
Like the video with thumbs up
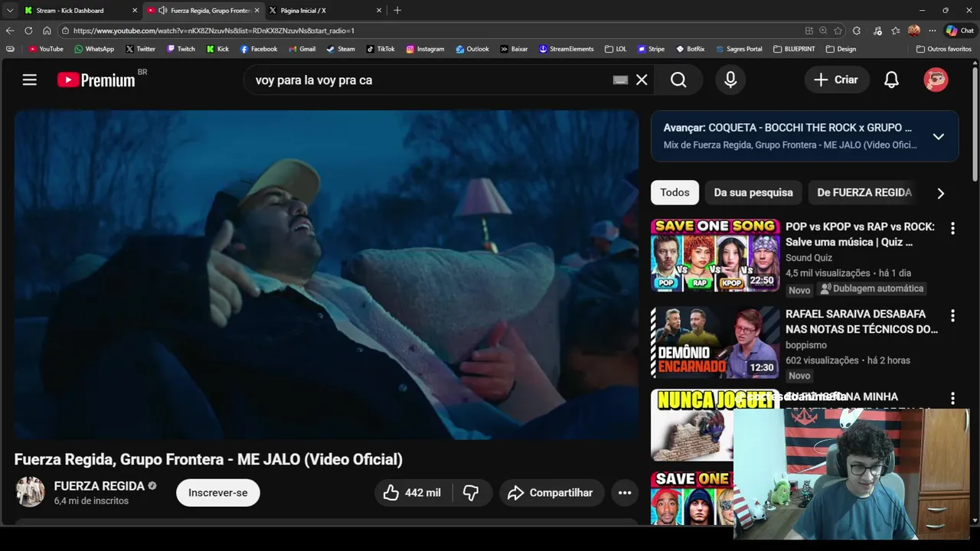tap(413, 493)
